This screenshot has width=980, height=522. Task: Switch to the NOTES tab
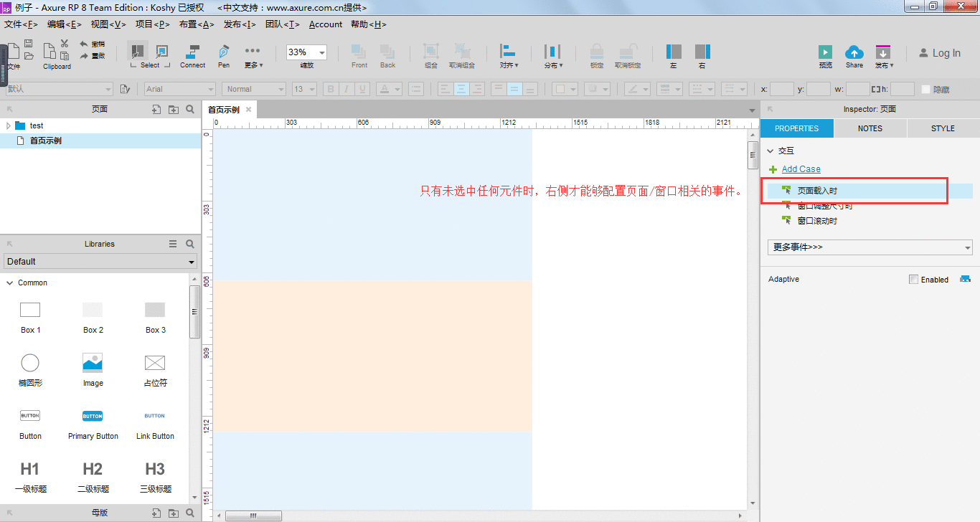(870, 128)
